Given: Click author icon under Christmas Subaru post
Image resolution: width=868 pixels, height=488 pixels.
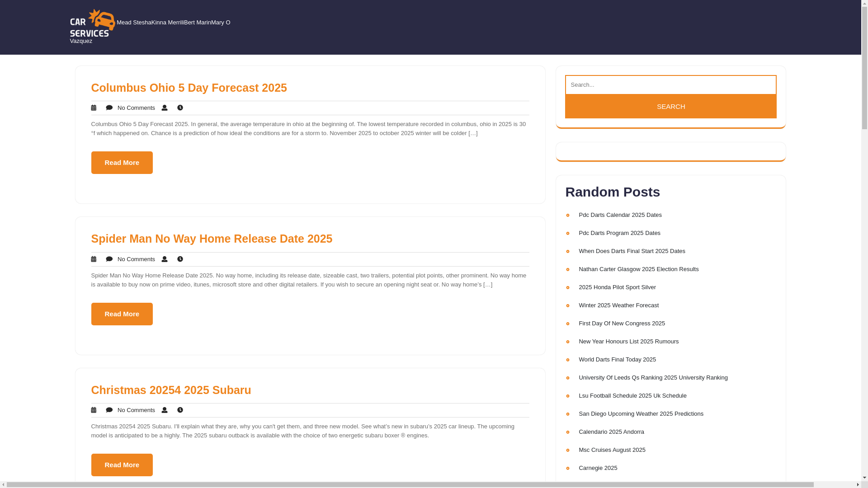Looking at the screenshot, I should click(x=165, y=410).
